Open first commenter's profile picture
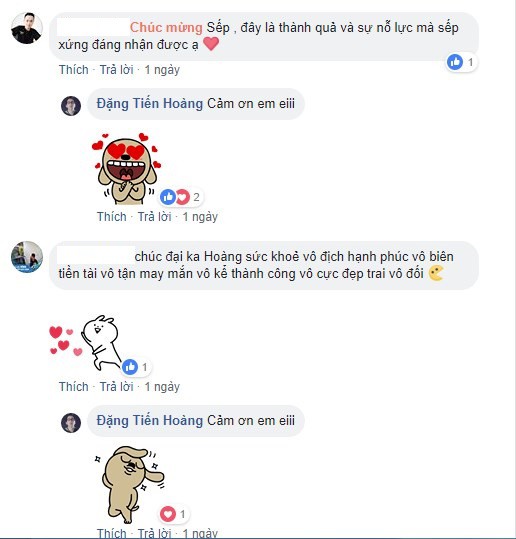The width and height of the screenshot is (516, 539). 27,28
